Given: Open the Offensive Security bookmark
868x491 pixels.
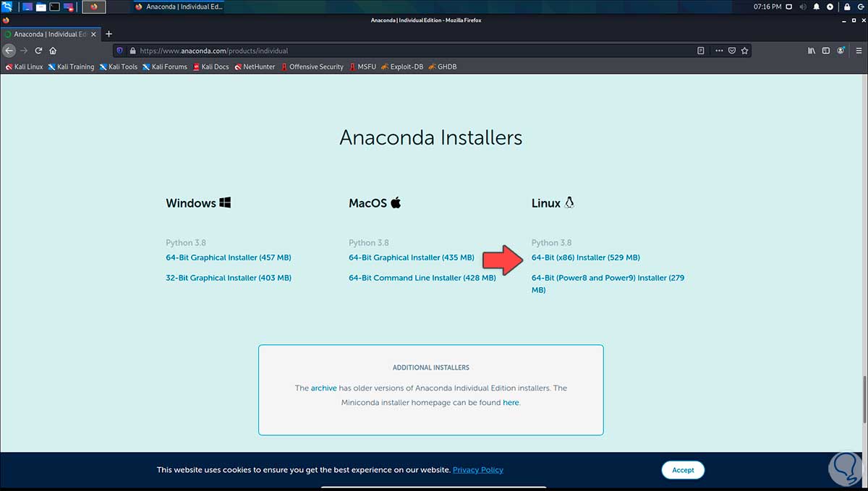Looking at the screenshot, I should (x=312, y=67).
